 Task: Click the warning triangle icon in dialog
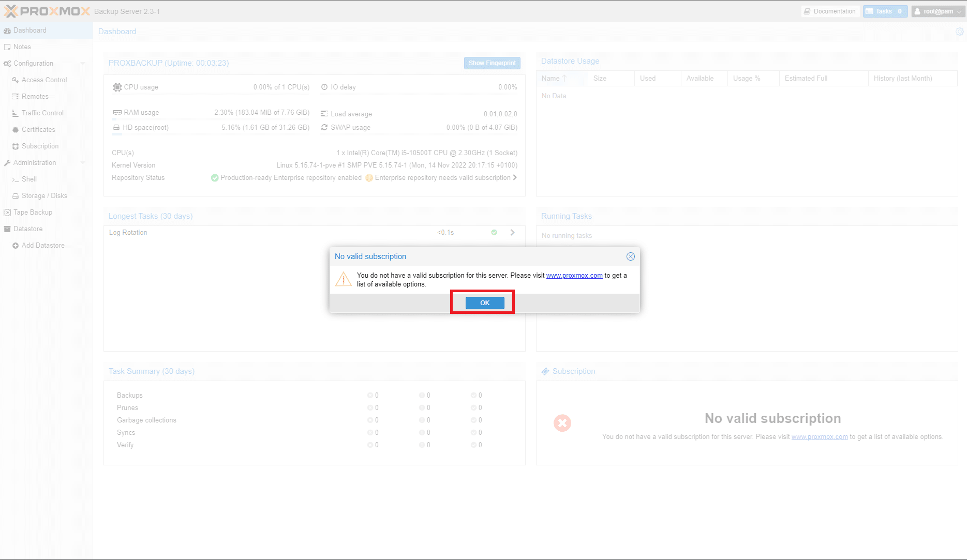[x=344, y=279]
